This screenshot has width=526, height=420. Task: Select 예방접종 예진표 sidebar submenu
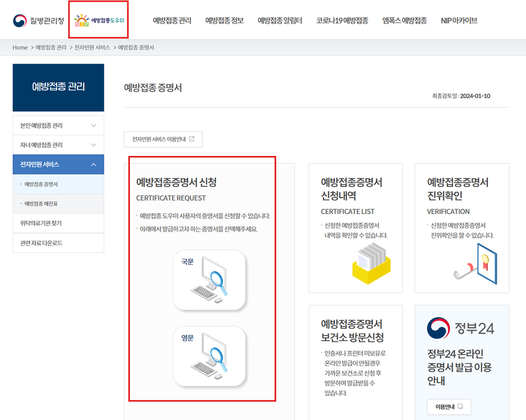pyautogui.click(x=59, y=203)
